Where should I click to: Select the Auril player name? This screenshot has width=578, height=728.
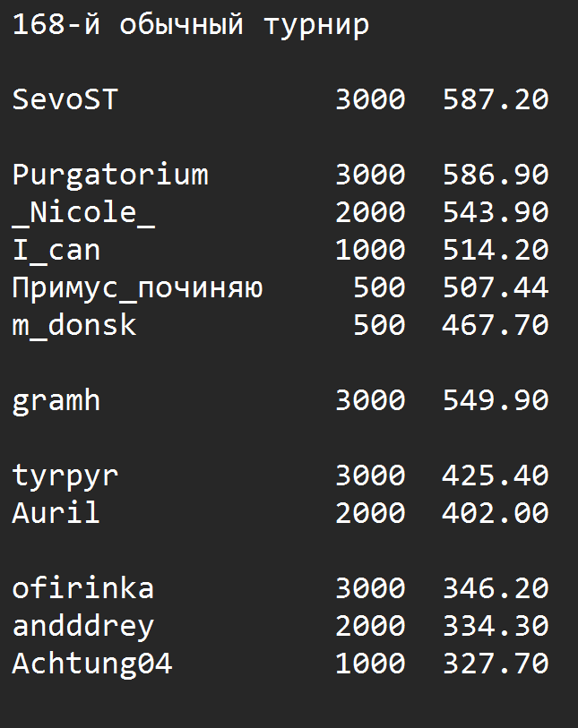click(x=56, y=513)
